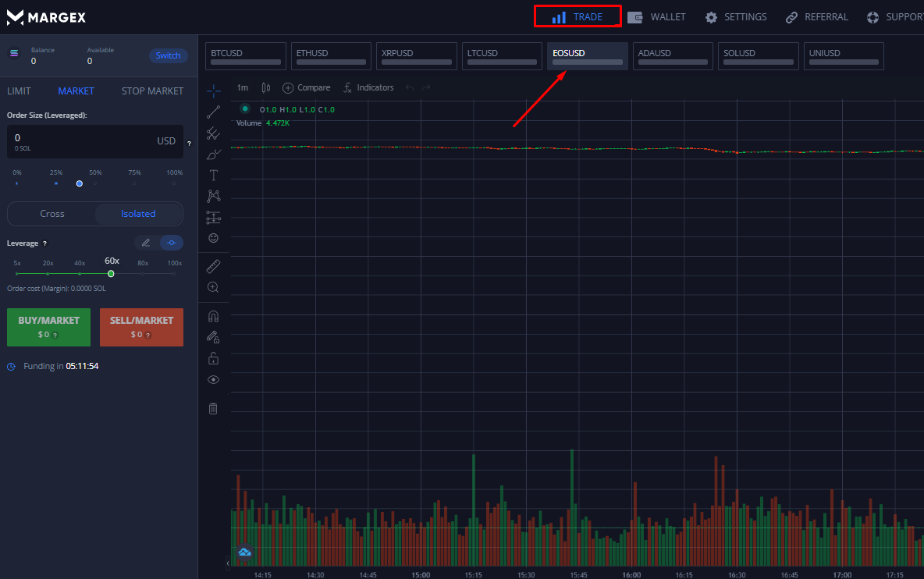Click the 60x leverage slider handle
924x579 pixels.
click(111, 274)
